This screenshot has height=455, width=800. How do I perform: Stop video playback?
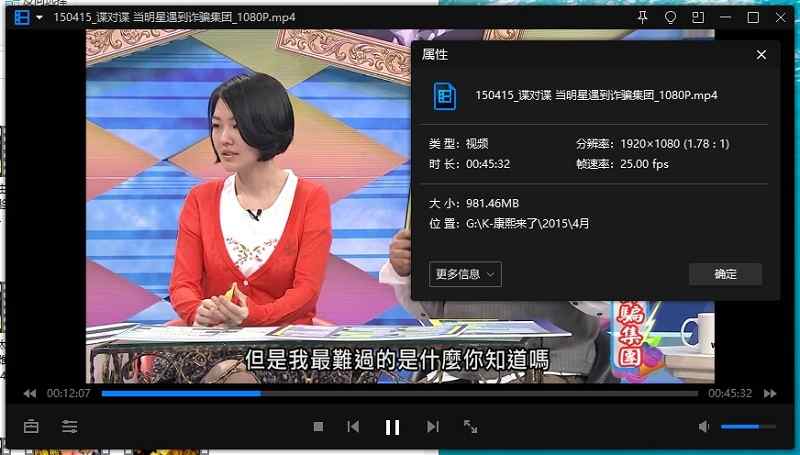318,427
